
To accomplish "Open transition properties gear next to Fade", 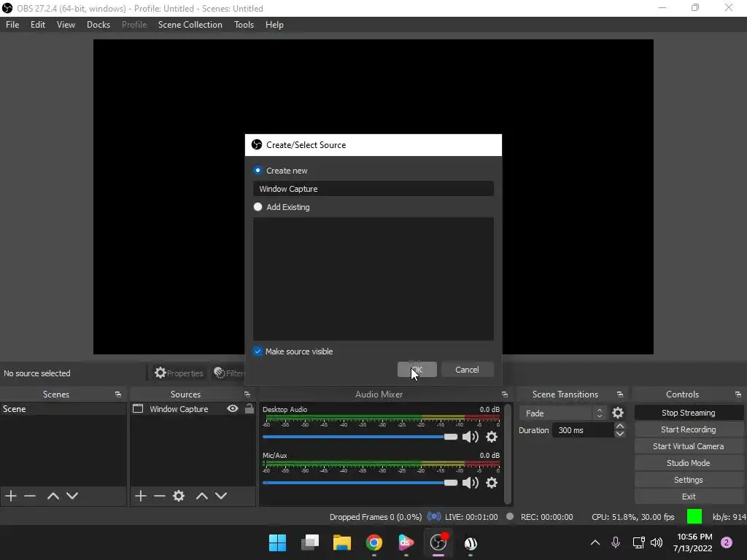I will coord(618,413).
